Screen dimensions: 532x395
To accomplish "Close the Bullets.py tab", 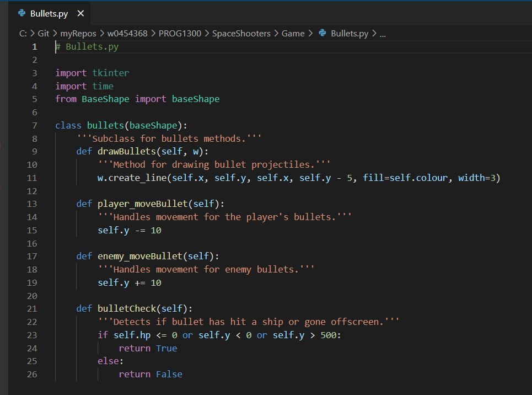I will pos(80,14).
